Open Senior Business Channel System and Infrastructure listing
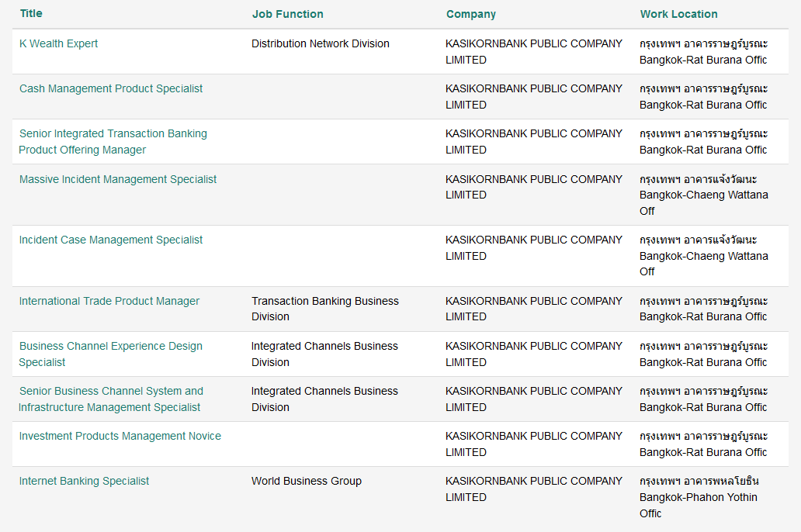 (x=111, y=399)
